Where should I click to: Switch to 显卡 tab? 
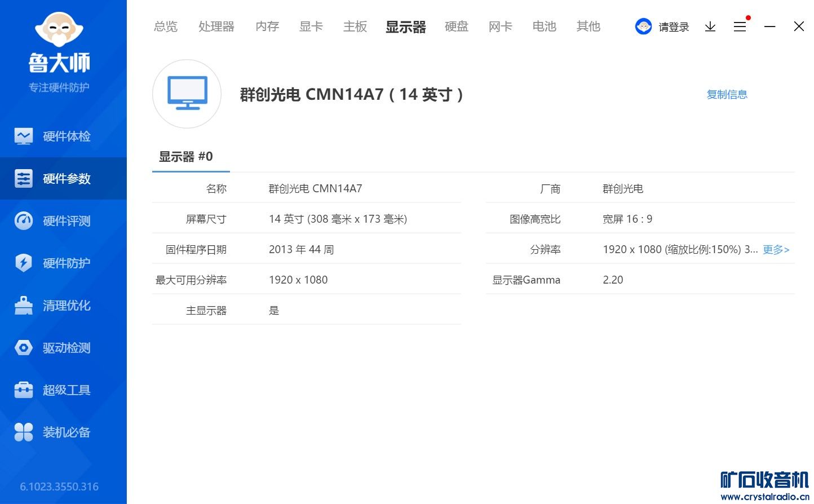(x=311, y=26)
